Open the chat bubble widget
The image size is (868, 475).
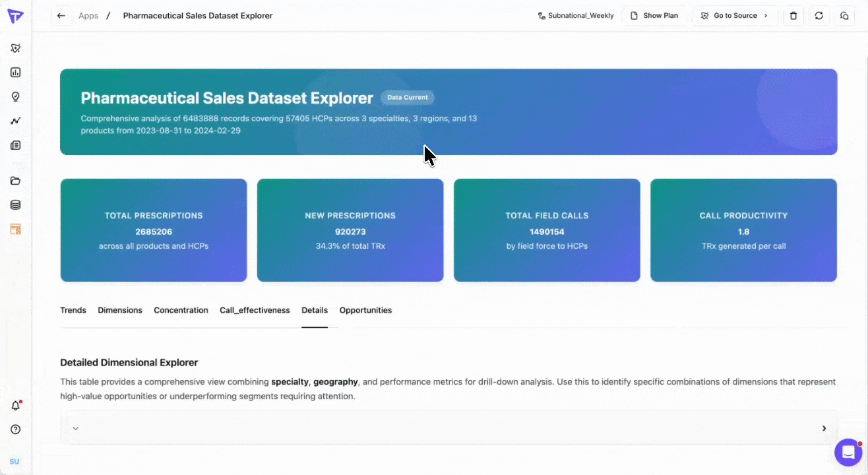coord(848,453)
